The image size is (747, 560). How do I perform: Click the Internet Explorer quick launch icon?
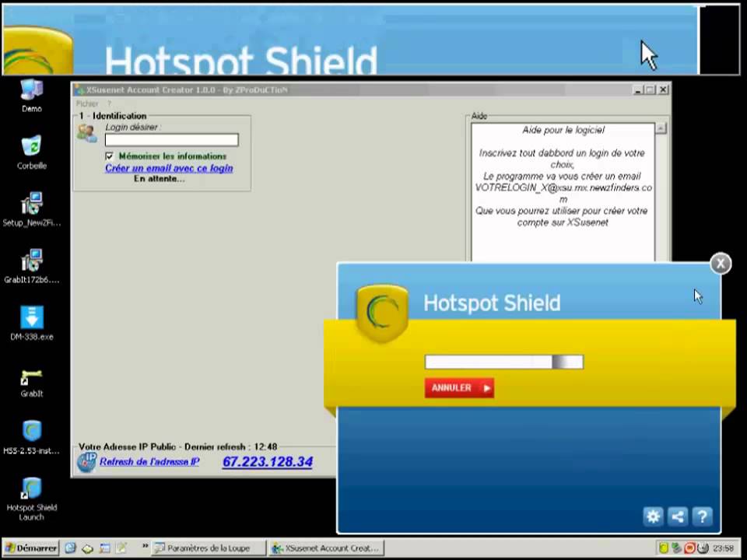coord(71,548)
